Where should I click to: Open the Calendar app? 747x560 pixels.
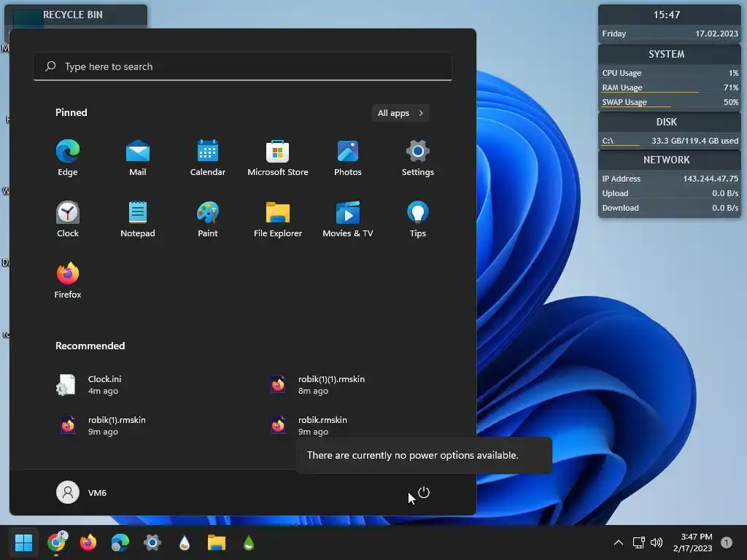point(208,158)
